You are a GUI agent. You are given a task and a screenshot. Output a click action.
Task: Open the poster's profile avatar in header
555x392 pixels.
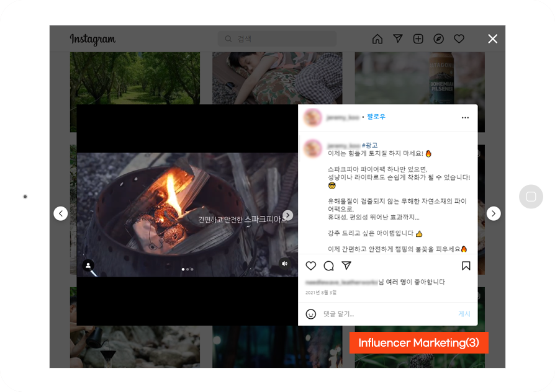click(312, 117)
